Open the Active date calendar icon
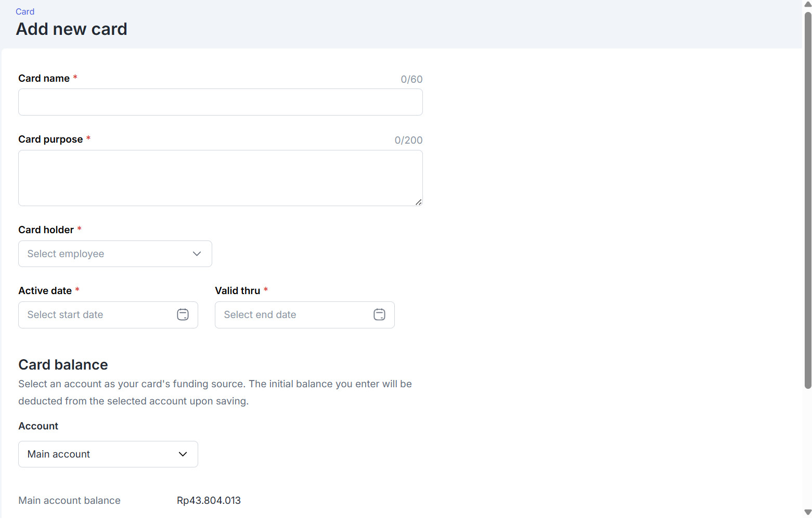The height and width of the screenshot is (520, 812). click(x=183, y=315)
